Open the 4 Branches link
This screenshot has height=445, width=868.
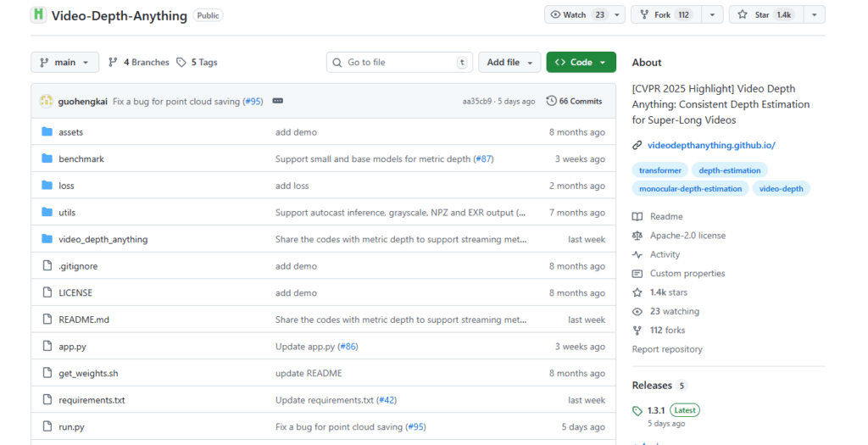pyautogui.click(x=138, y=63)
